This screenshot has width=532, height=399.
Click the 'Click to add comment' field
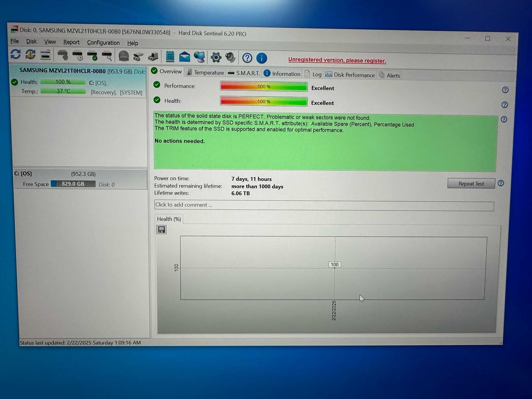click(x=324, y=205)
